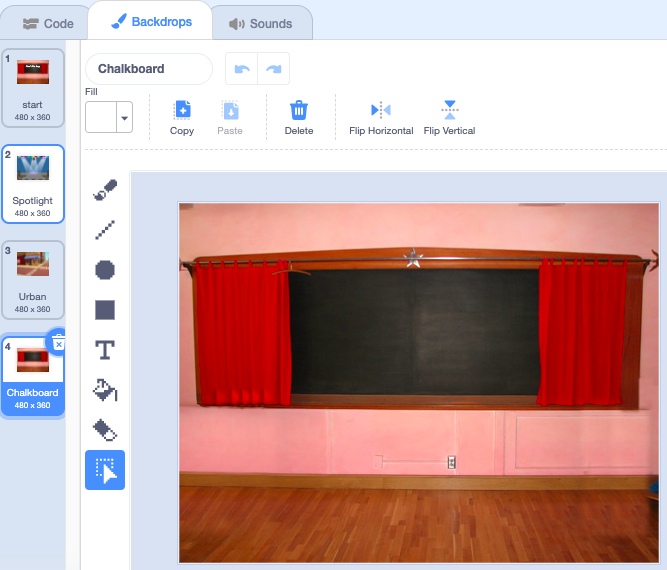667x570 pixels.
Task: Select the Text tool
Action: (105, 350)
